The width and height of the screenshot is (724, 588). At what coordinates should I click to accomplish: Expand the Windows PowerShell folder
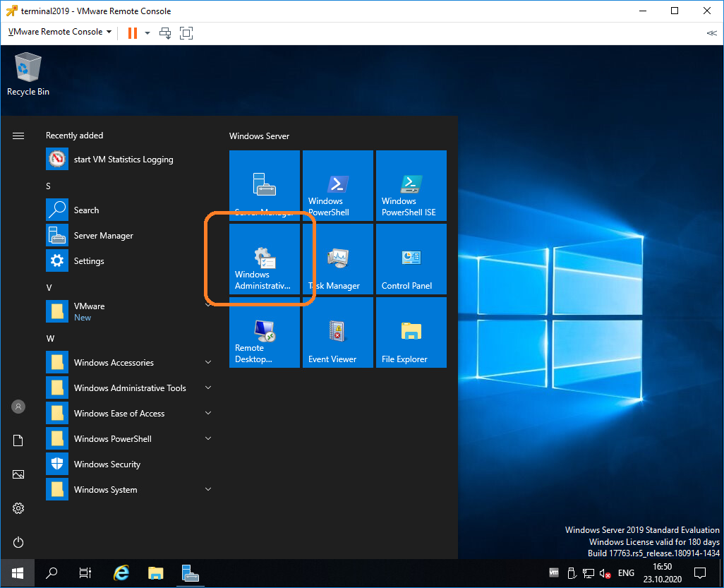(129, 439)
